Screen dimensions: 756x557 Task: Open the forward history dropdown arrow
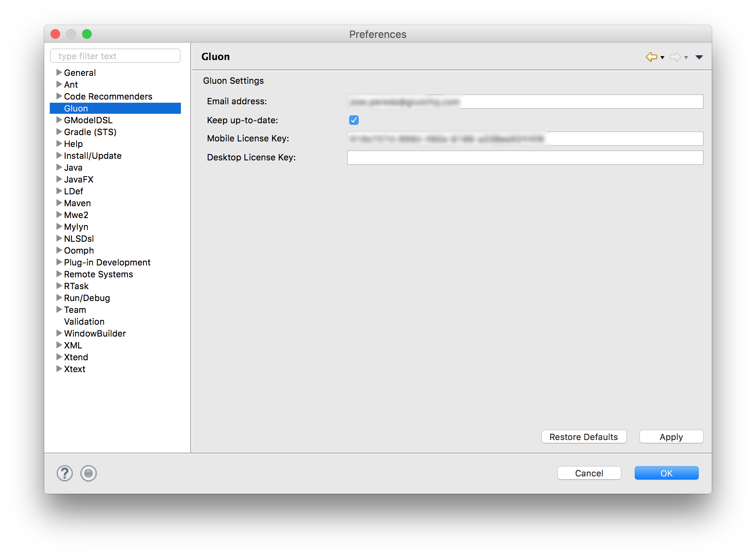686,58
